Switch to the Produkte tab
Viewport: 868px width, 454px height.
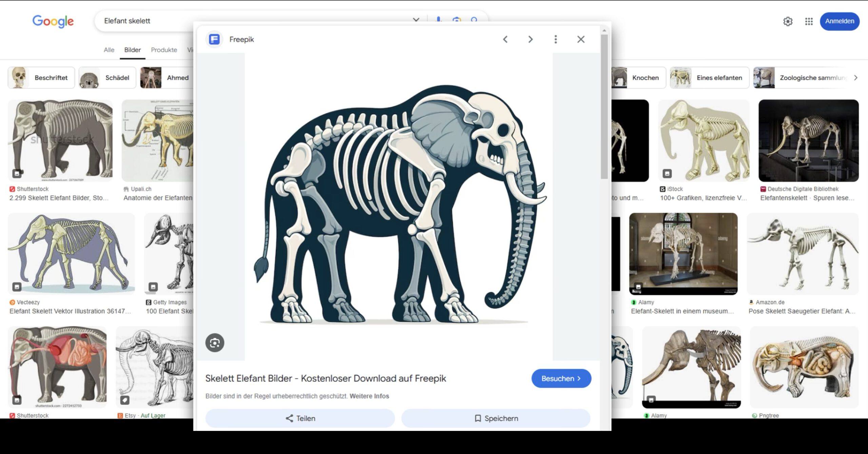coord(164,50)
